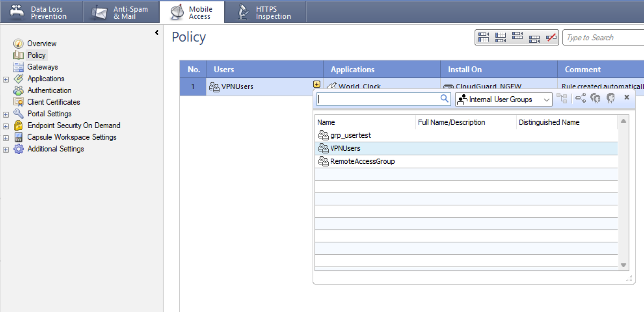The width and height of the screenshot is (644, 312).
Task: Click the add rule at top icon
Action: pos(484,38)
